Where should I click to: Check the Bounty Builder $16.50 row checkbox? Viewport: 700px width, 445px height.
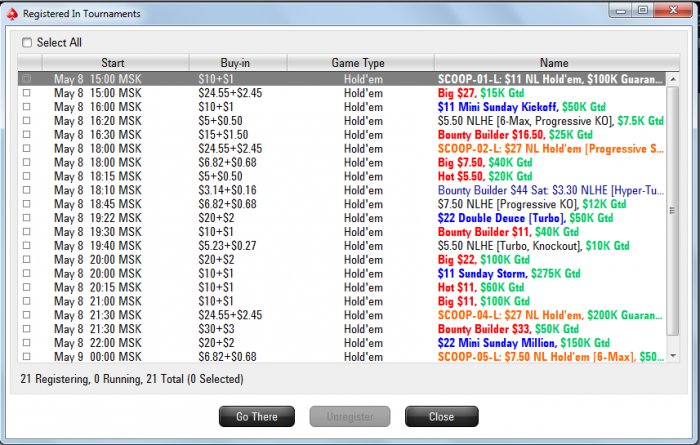tap(27, 134)
